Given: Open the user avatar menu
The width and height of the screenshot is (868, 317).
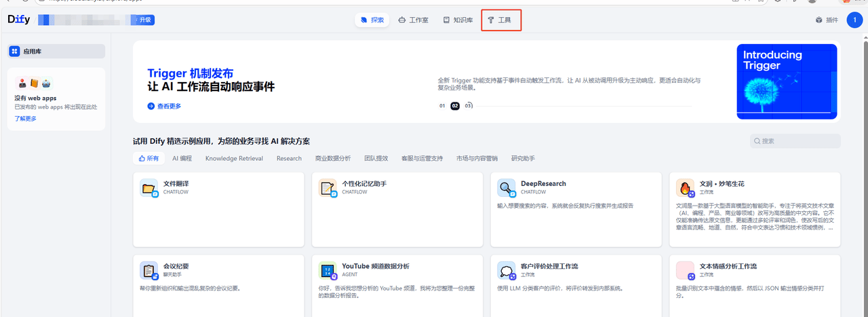Looking at the screenshot, I should click(x=854, y=20).
